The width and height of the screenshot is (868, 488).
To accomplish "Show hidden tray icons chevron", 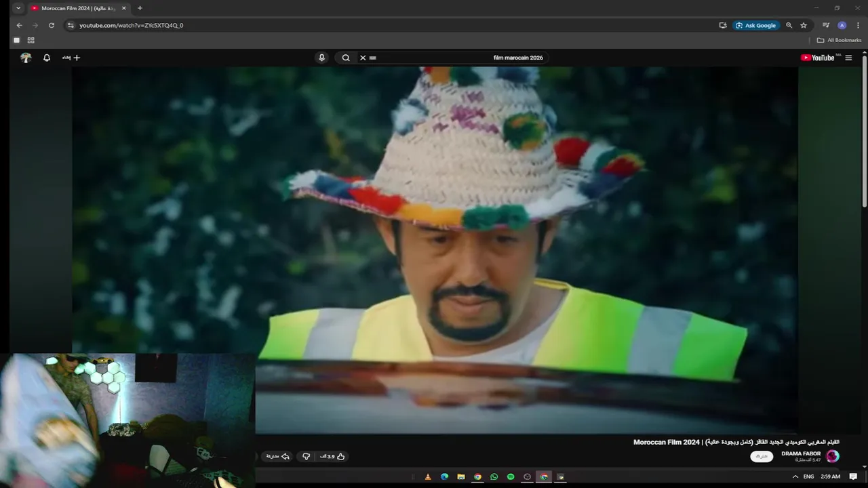I will [x=795, y=477].
